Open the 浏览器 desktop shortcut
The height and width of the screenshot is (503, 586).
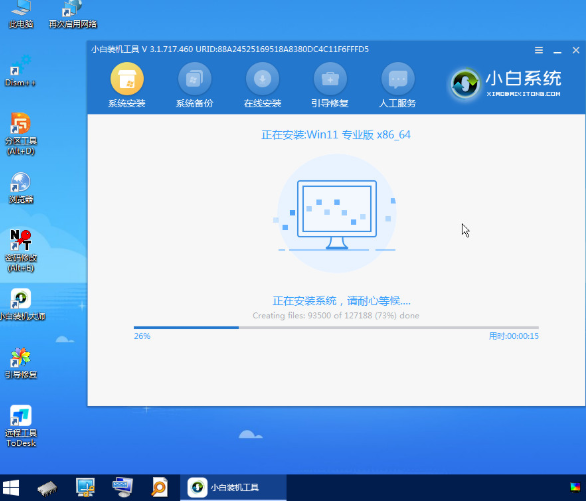coord(21,188)
